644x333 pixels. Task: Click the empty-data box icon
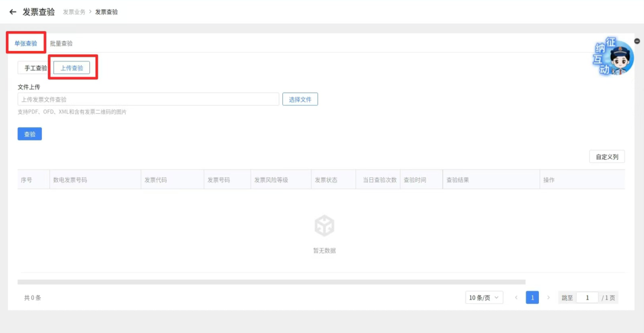click(x=324, y=225)
